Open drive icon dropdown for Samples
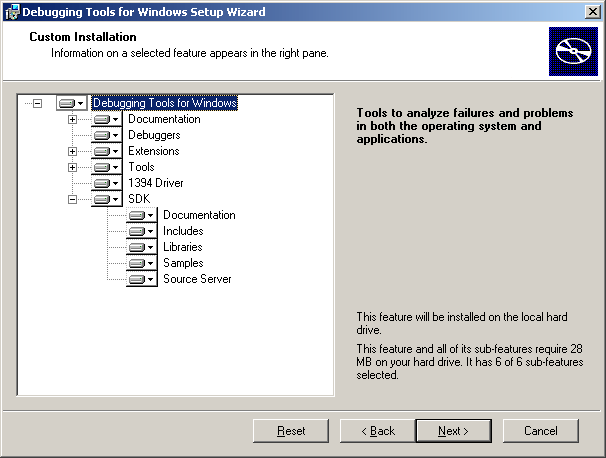The width and height of the screenshot is (606, 458). tap(141, 263)
